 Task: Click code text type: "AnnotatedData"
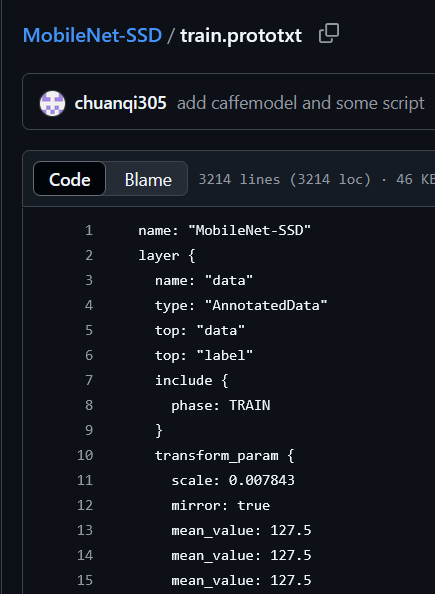pos(241,306)
